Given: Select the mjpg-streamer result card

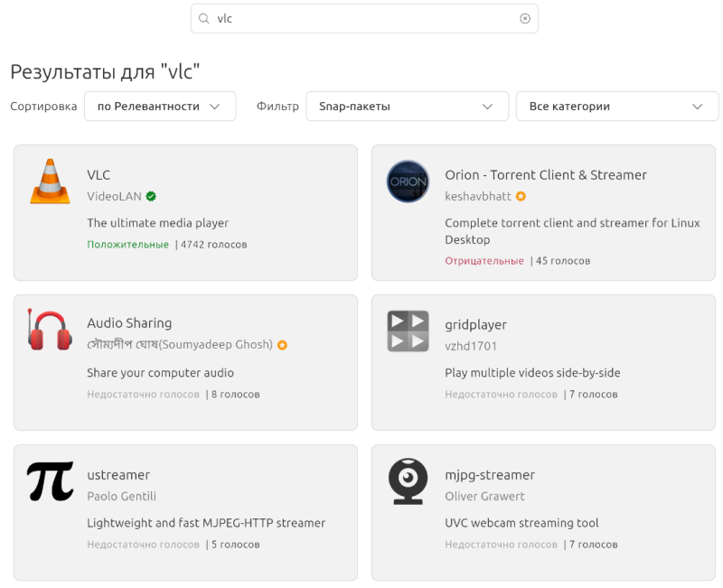Looking at the screenshot, I should (x=543, y=511).
